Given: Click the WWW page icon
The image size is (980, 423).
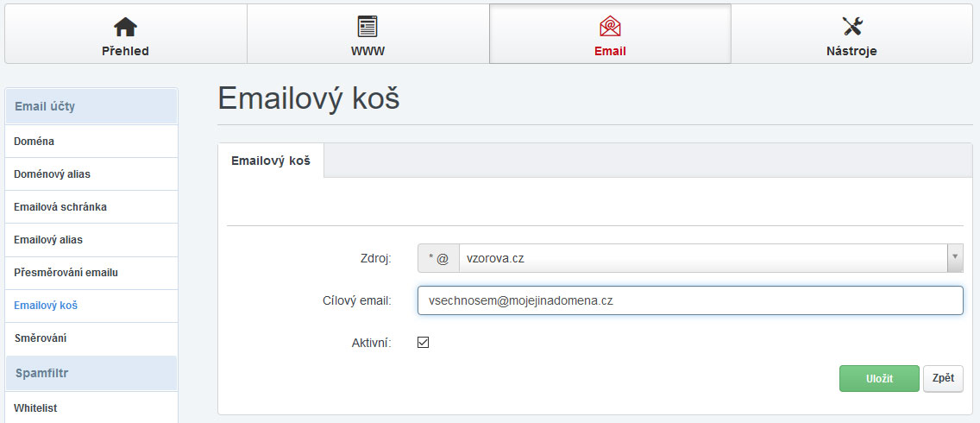Looking at the screenshot, I should pyautogui.click(x=367, y=27).
